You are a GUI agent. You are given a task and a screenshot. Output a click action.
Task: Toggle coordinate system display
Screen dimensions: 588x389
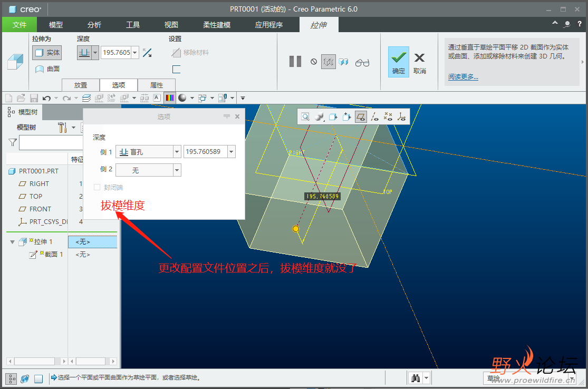tap(402, 117)
